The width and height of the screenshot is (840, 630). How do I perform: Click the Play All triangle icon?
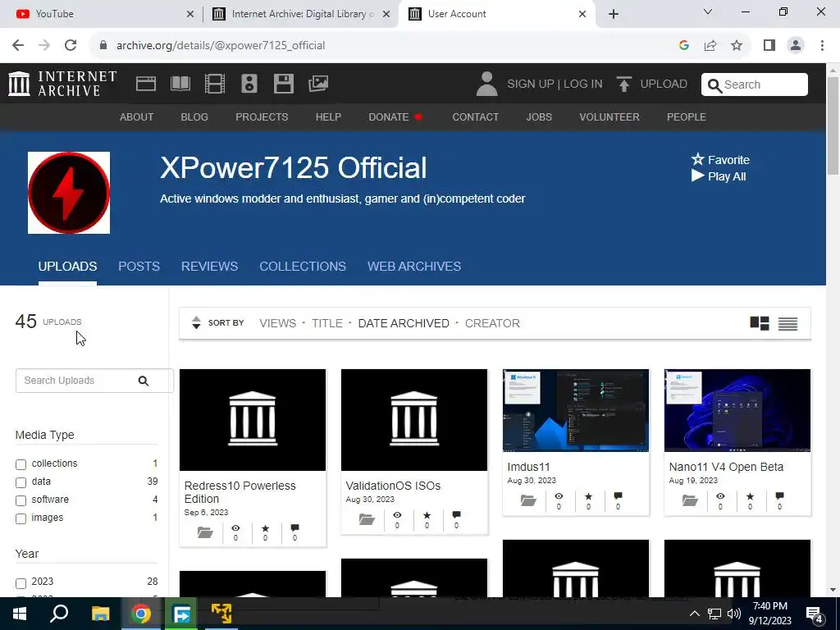tap(697, 176)
